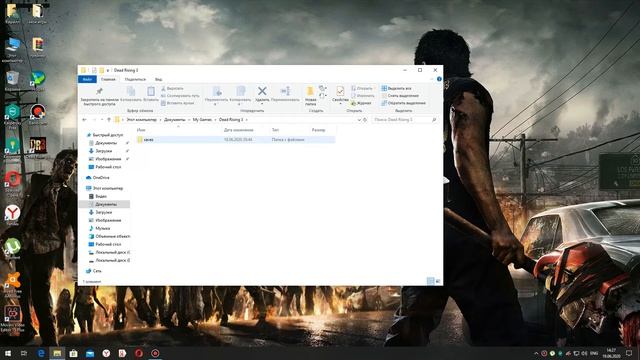The height and width of the screenshot is (360, 640).
Task: Select Cut (Вырезать) in the ribbon
Action: [172, 89]
